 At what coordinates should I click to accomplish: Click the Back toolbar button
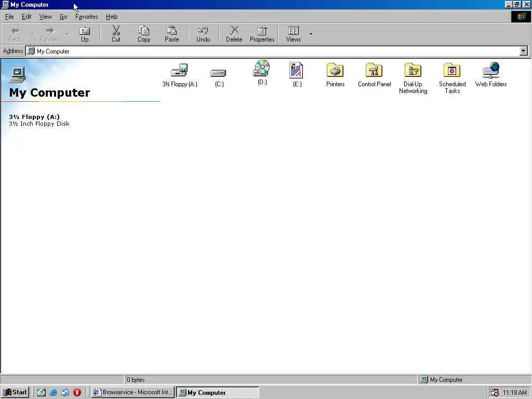pyautogui.click(x=15, y=34)
